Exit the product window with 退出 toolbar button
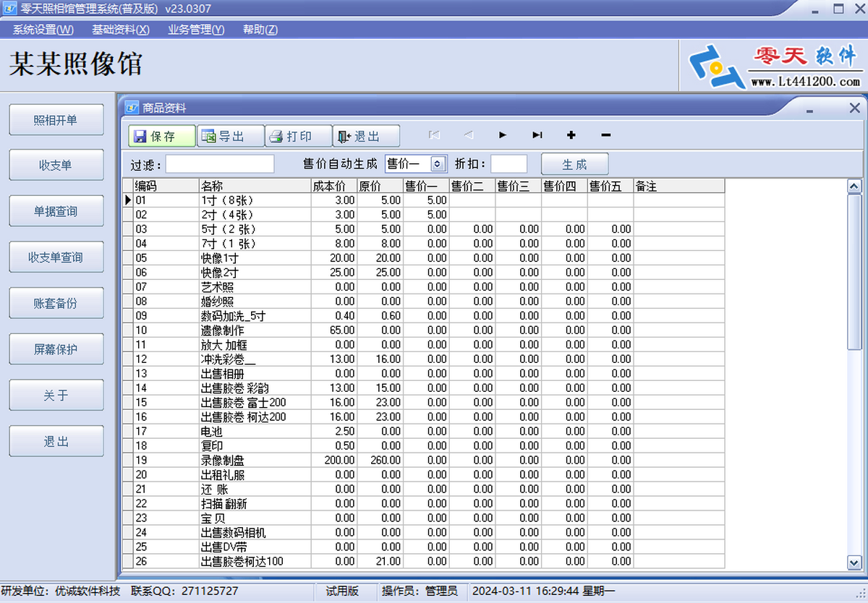The image size is (868, 603). point(366,136)
